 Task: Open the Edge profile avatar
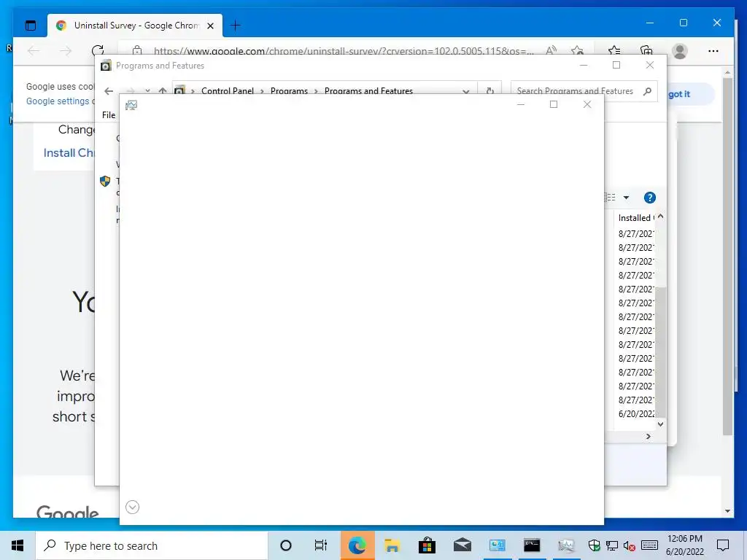coord(680,51)
